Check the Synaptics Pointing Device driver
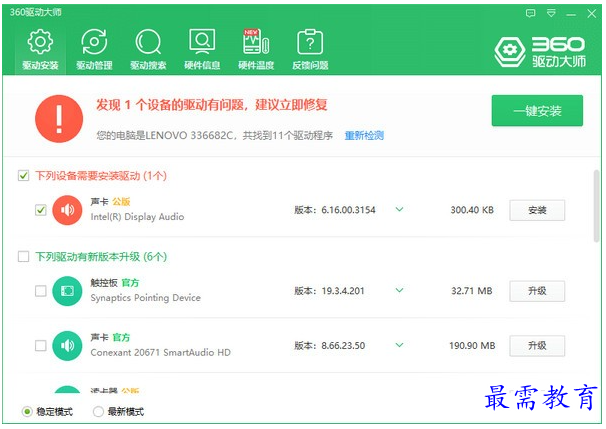This screenshot has height=429, width=606. (x=41, y=291)
